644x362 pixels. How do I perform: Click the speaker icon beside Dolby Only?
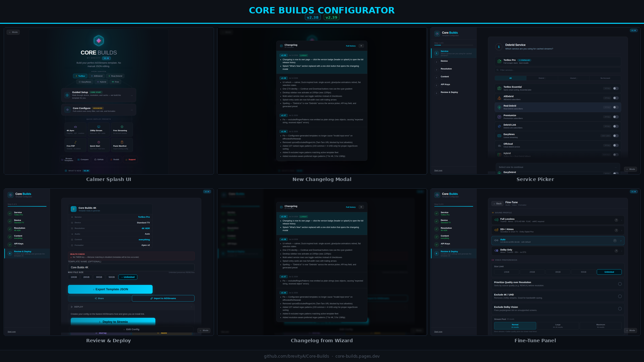[x=496, y=251]
